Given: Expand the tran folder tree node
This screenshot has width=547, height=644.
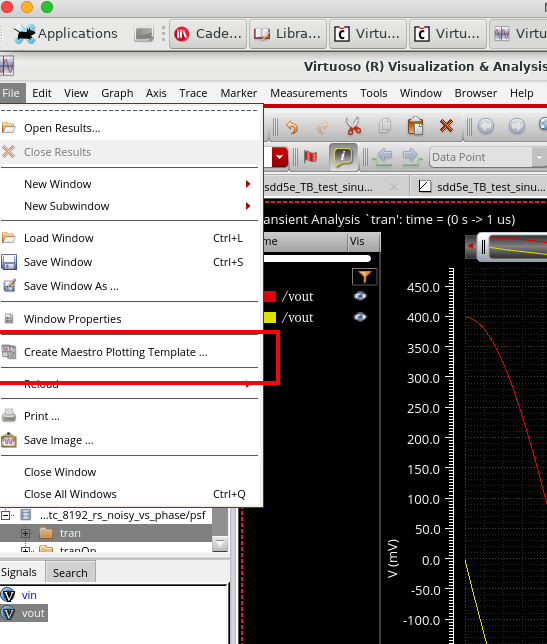Looking at the screenshot, I should coord(25,533).
